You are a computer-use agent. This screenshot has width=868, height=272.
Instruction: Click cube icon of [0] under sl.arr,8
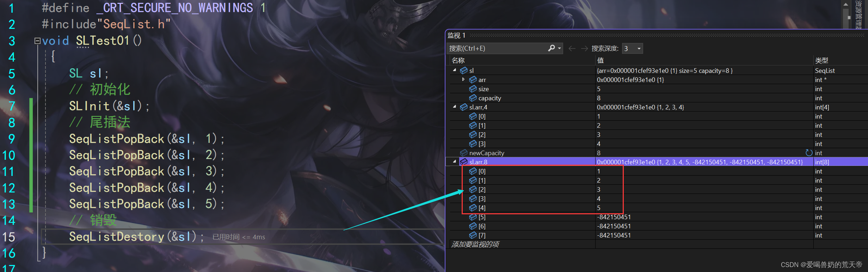click(473, 171)
